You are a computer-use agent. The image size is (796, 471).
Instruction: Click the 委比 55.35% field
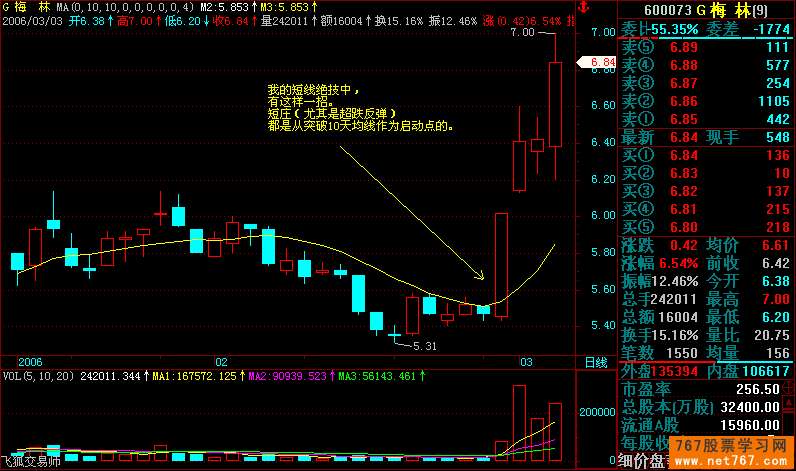pos(660,29)
